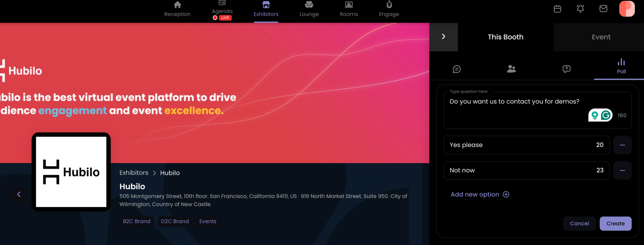Edit the 'Not now' option field
Screen dimensions: 644x245
tap(527, 171)
